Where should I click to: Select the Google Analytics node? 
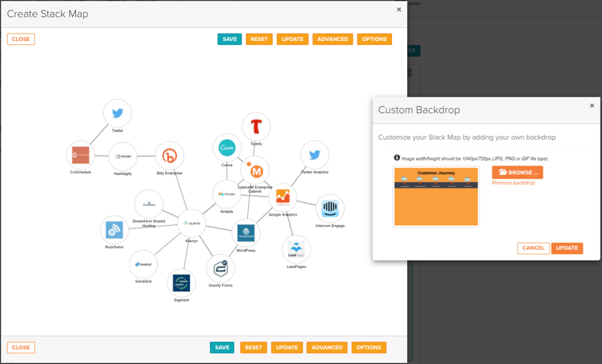(x=283, y=197)
